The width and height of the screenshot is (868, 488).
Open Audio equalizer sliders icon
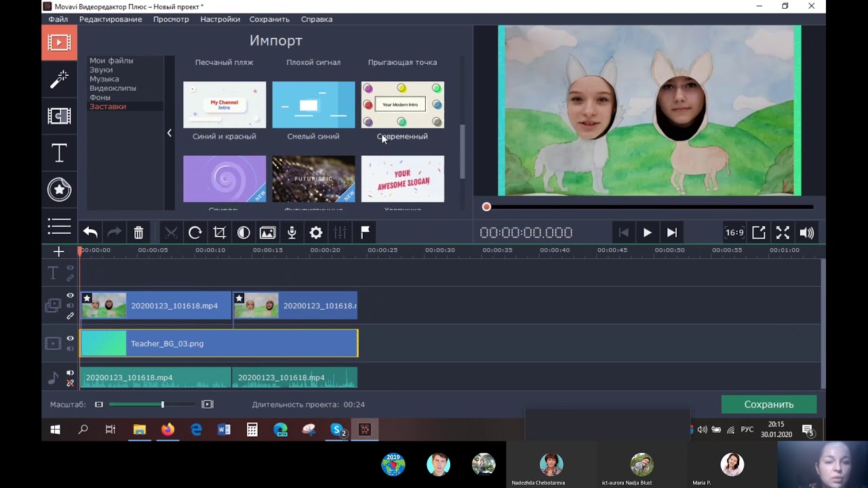click(x=340, y=232)
